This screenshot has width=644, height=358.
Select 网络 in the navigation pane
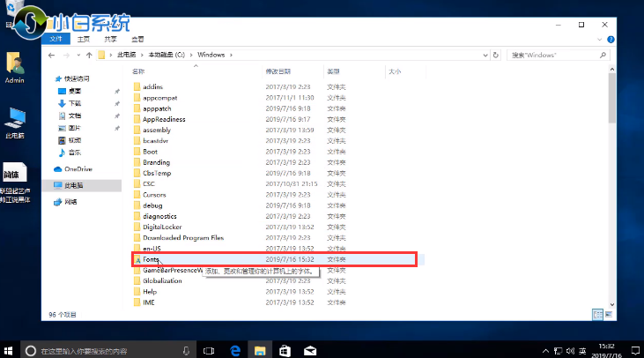point(70,202)
